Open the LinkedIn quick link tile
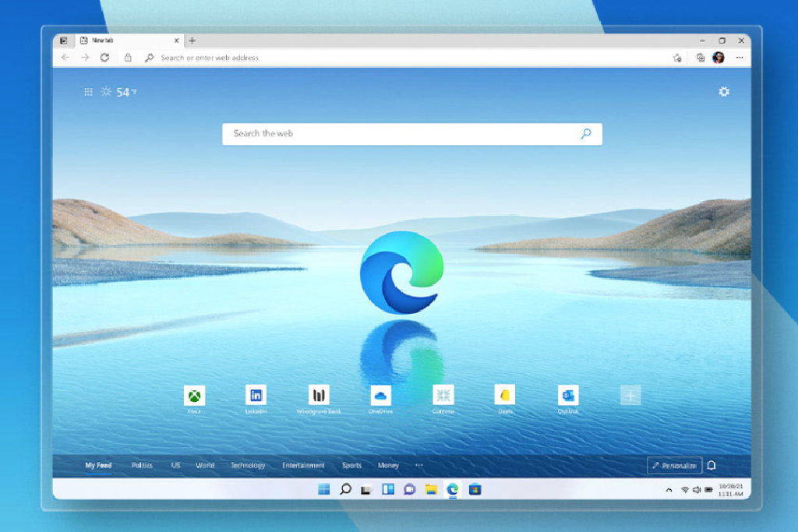This screenshot has width=798, height=532. (x=256, y=395)
